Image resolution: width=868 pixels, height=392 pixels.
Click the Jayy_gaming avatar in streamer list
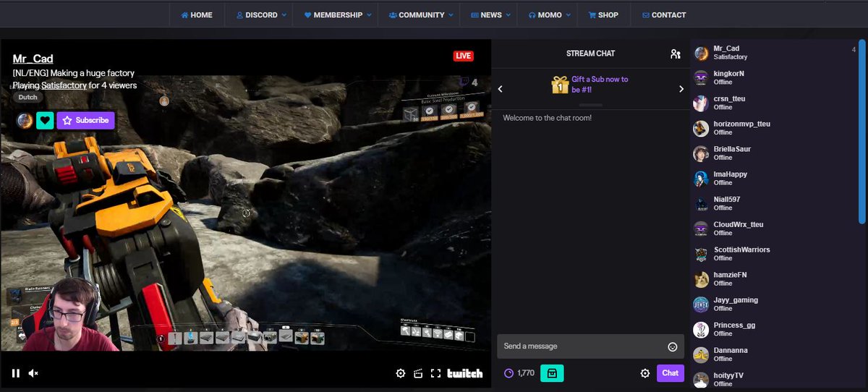click(x=701, y=304)
